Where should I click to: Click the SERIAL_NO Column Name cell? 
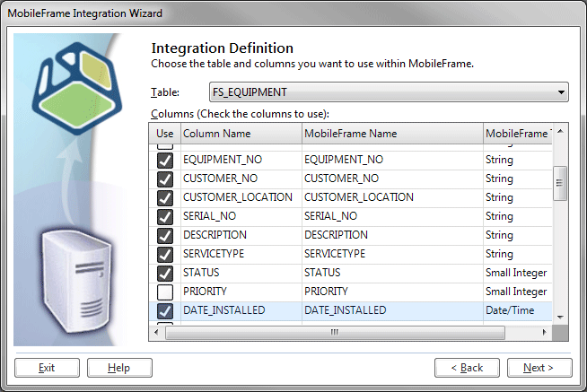coord(241,216)
